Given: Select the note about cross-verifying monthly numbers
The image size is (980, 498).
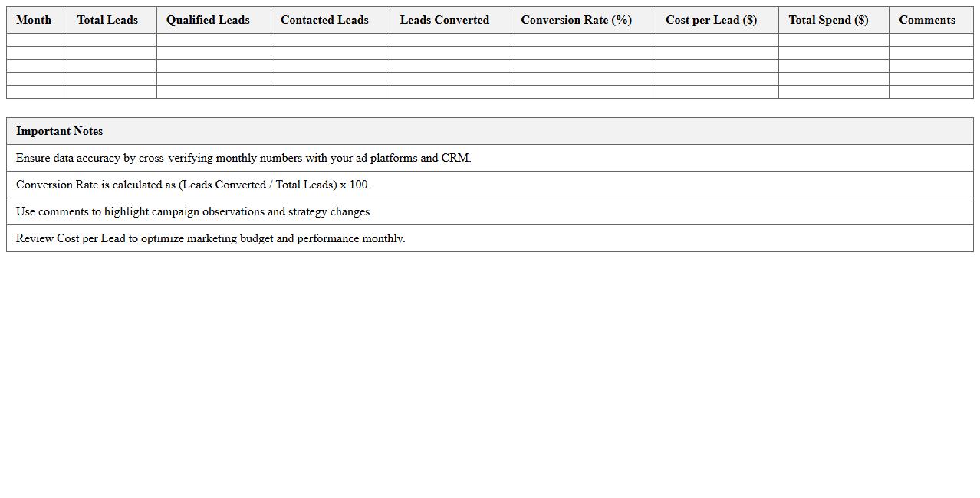Looking at the screenshot, I should point(244,158).
